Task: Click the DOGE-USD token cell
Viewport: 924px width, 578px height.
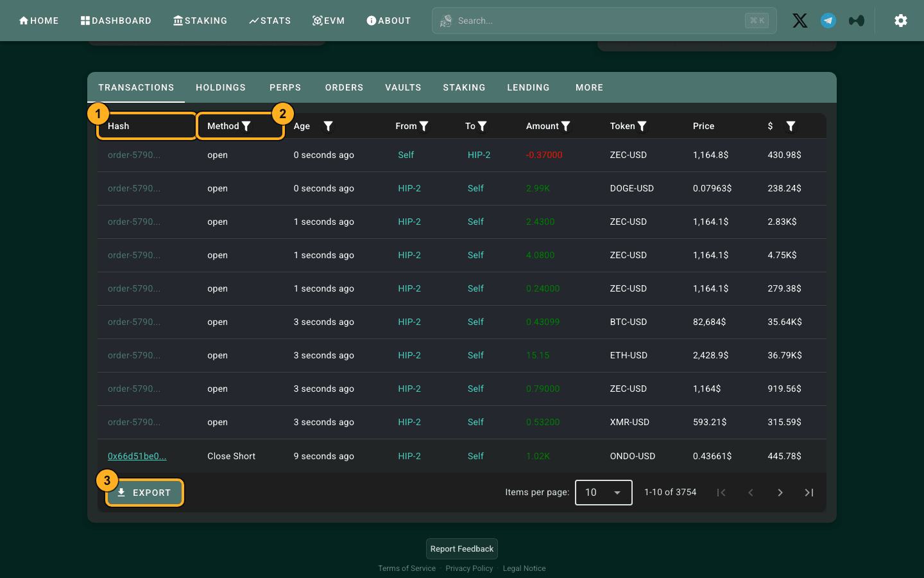Action: point(632,188)
